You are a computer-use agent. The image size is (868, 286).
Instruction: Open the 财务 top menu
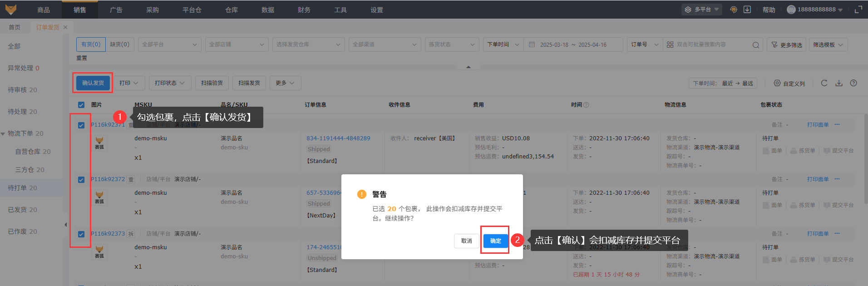(x=304, y=10)
